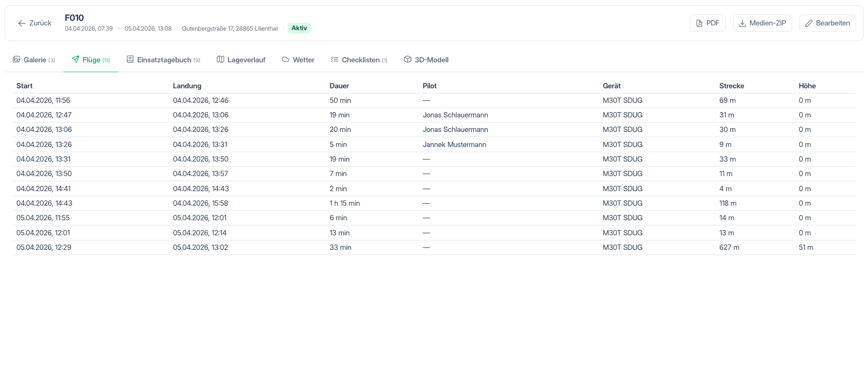868x375 pixels.
Task: Go back with the Zurück arrow
Action: pyautogui.click(x=22, y=23)
